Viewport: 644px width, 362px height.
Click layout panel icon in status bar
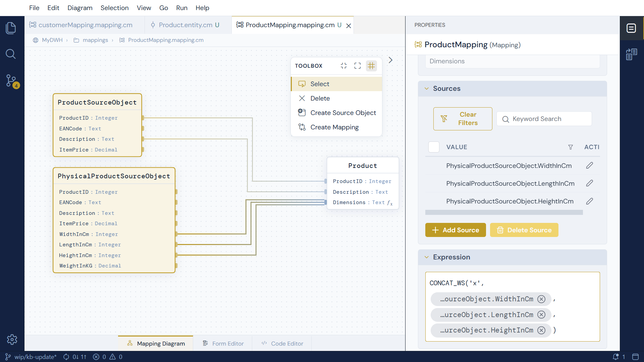(635, 357)
